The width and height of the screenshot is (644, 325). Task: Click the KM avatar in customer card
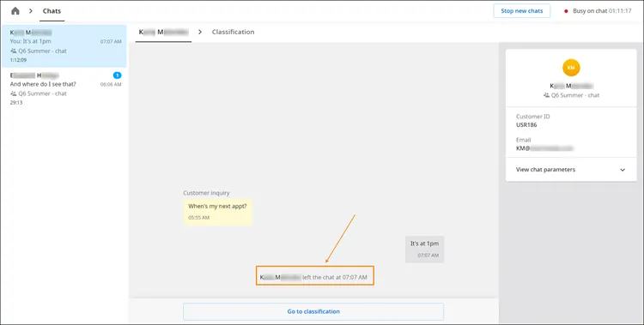click(x=571, y=67)
